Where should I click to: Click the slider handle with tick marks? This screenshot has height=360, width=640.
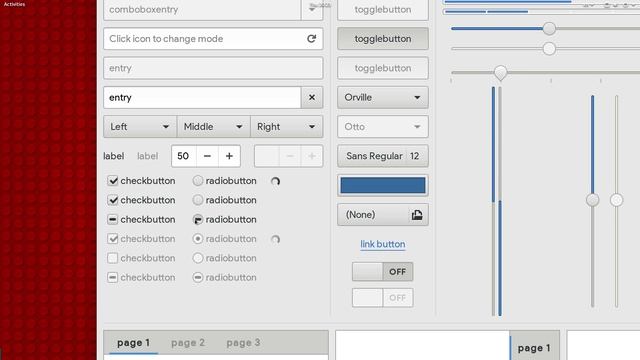coord(500,73)
